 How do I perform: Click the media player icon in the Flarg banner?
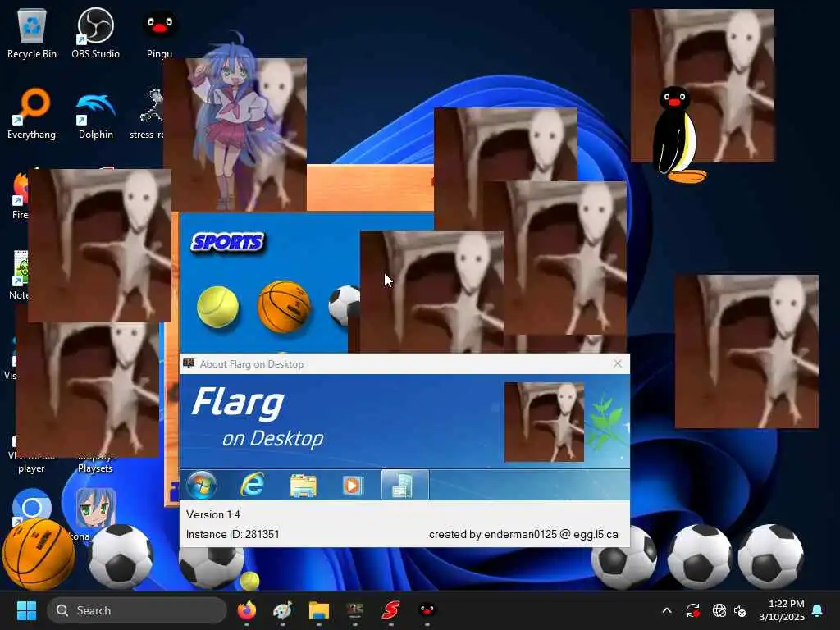click(353, 486)
